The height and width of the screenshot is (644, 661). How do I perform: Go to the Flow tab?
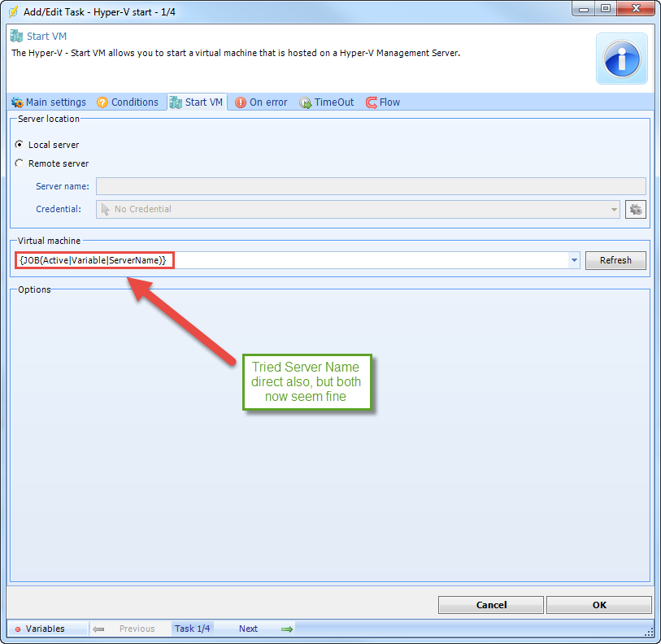[x=383, y=102]
